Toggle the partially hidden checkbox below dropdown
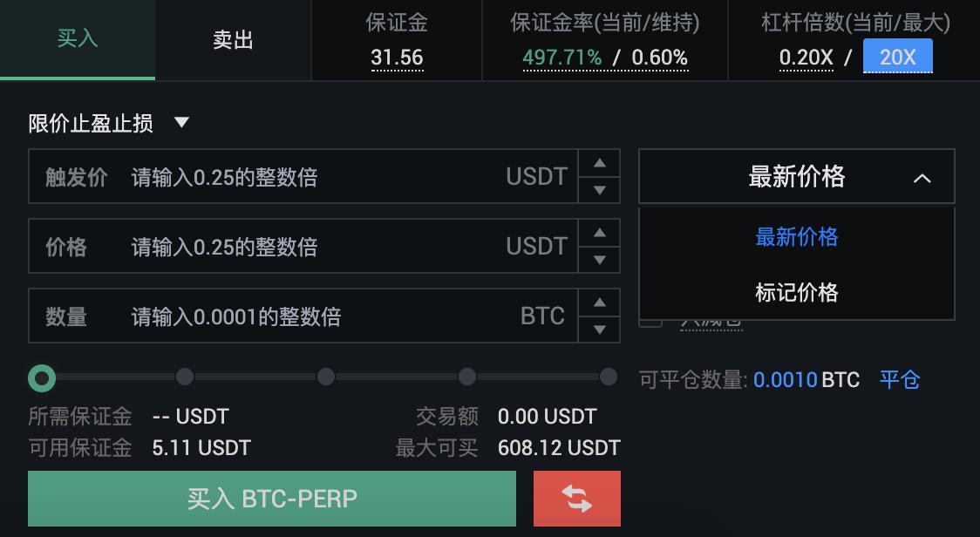 tap(650, 323)
